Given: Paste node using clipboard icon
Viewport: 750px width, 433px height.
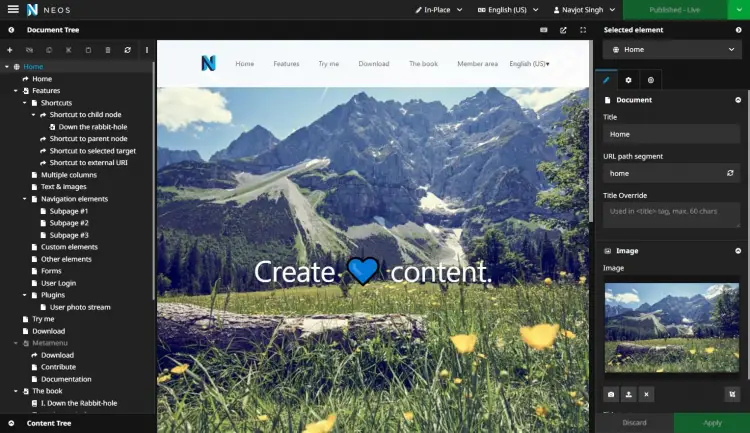Looking at the screenshot, I should 88,50.
